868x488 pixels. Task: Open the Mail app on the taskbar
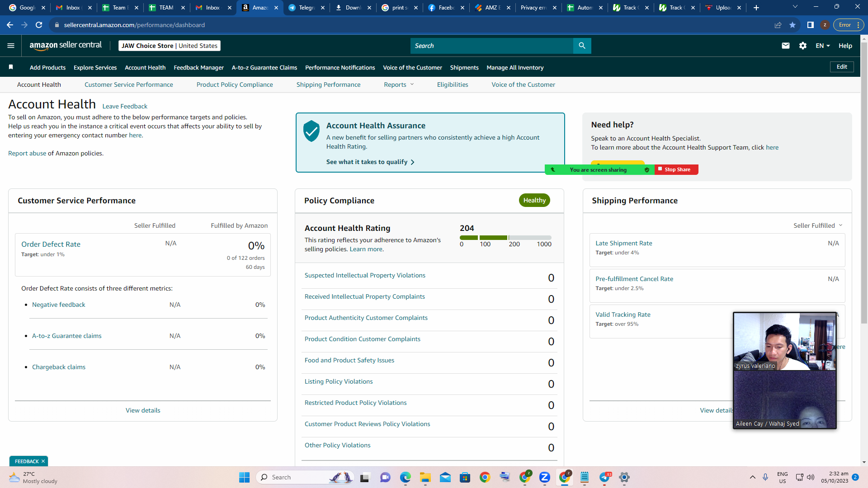point(445,477)
